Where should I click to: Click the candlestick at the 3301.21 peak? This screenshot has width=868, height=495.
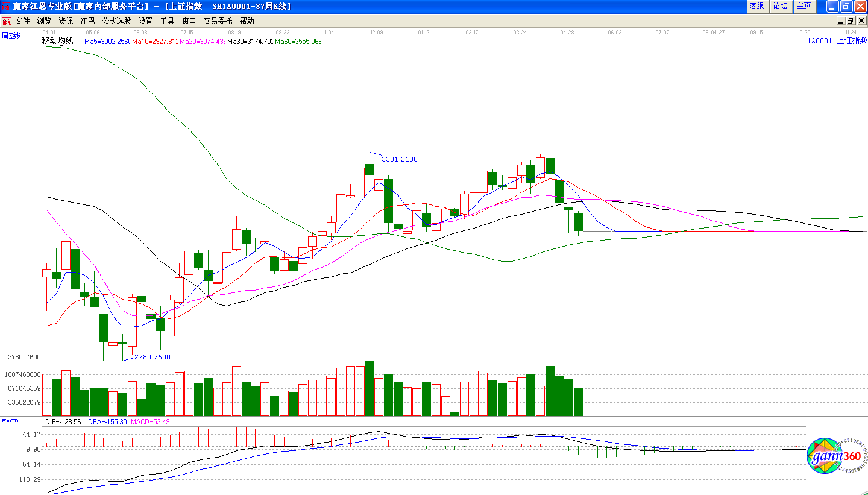370,170
